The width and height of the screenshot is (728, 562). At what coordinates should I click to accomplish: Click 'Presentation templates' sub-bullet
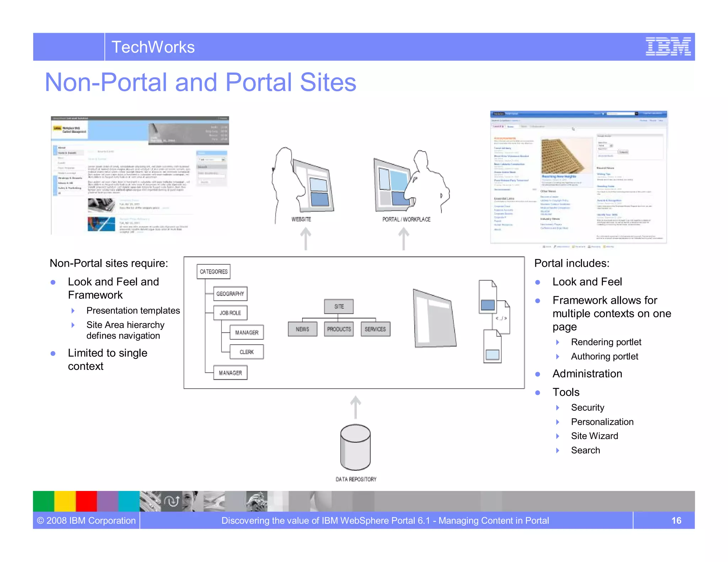coord(133,310)
